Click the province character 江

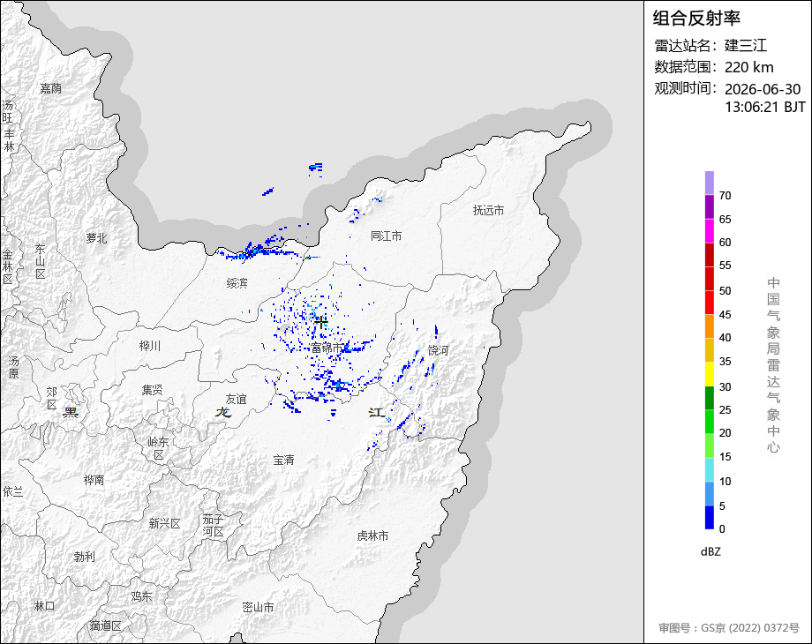point(377,413)
